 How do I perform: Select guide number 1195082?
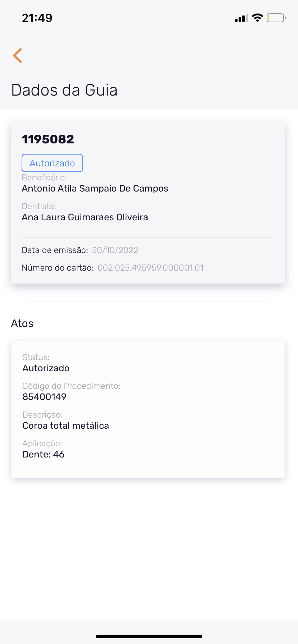48,139
